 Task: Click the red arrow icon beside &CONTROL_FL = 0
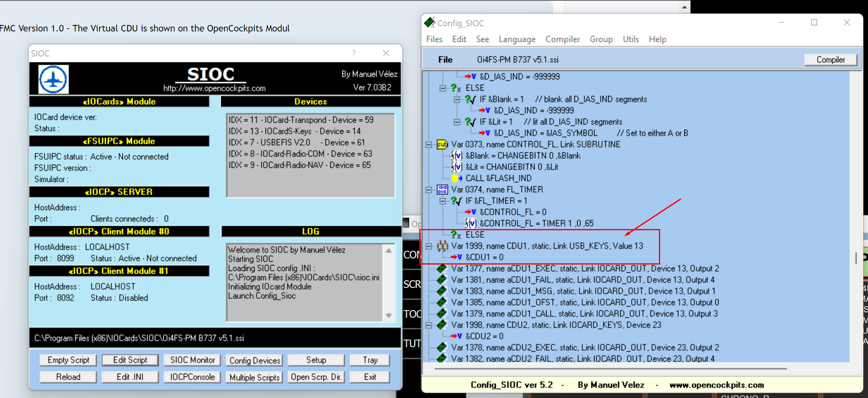point(470,212)
